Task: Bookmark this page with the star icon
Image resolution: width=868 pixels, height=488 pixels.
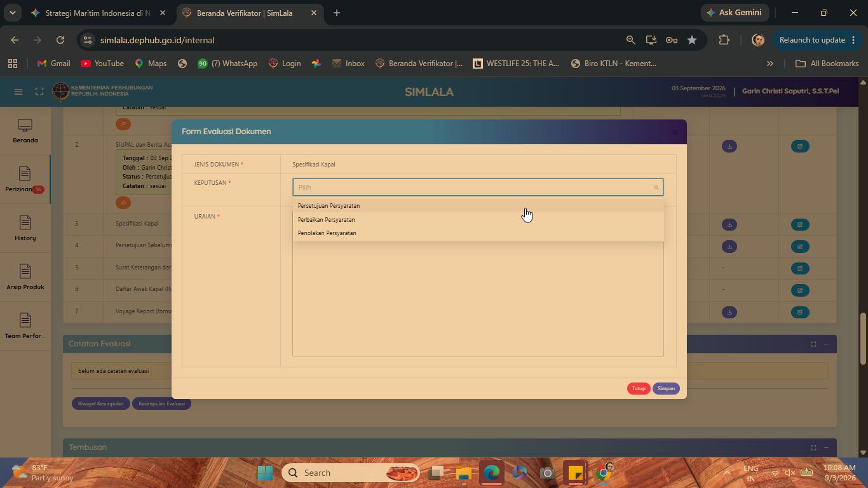Action: coord(692,40)
